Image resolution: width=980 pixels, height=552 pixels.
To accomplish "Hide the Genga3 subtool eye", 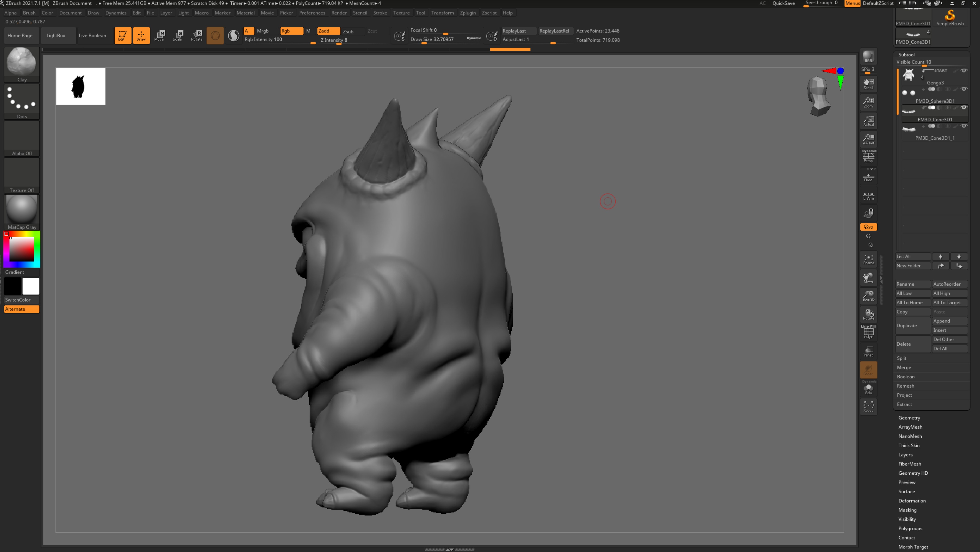I will click(x=964, y=70).
